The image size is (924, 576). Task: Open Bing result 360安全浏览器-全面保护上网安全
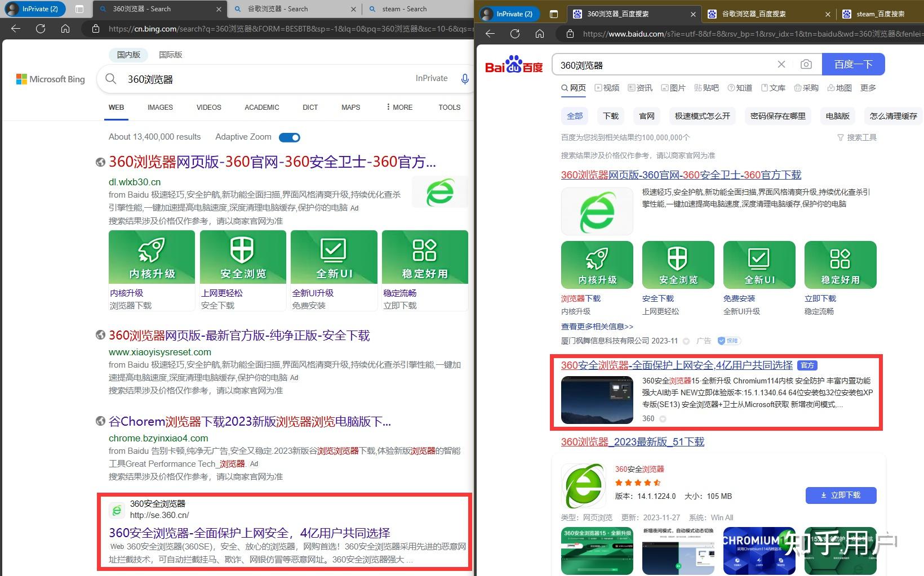(250, 533)
